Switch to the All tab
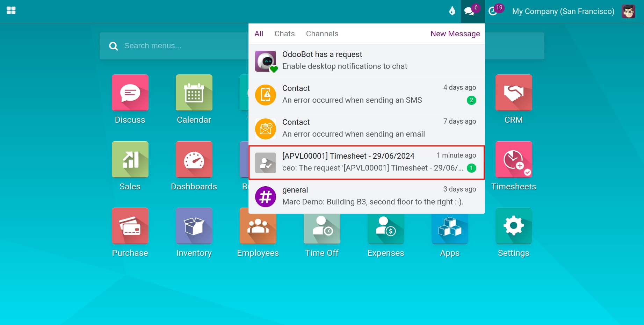The width and height of the screenshot is (644, 325). tap(259, 34)
